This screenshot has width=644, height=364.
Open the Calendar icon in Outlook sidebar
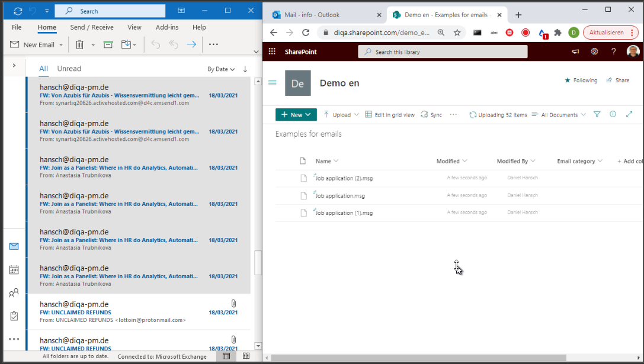point(14,270)
